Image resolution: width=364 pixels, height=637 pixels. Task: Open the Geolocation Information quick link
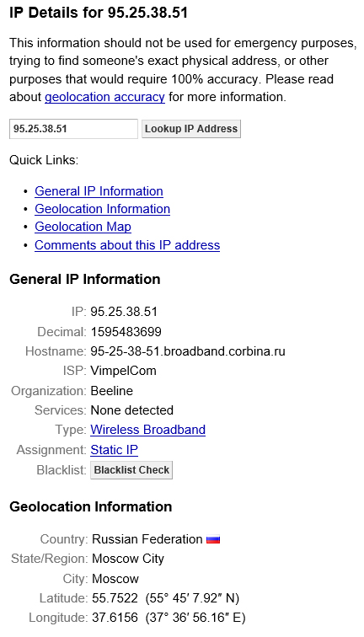(x=103, y=209)
